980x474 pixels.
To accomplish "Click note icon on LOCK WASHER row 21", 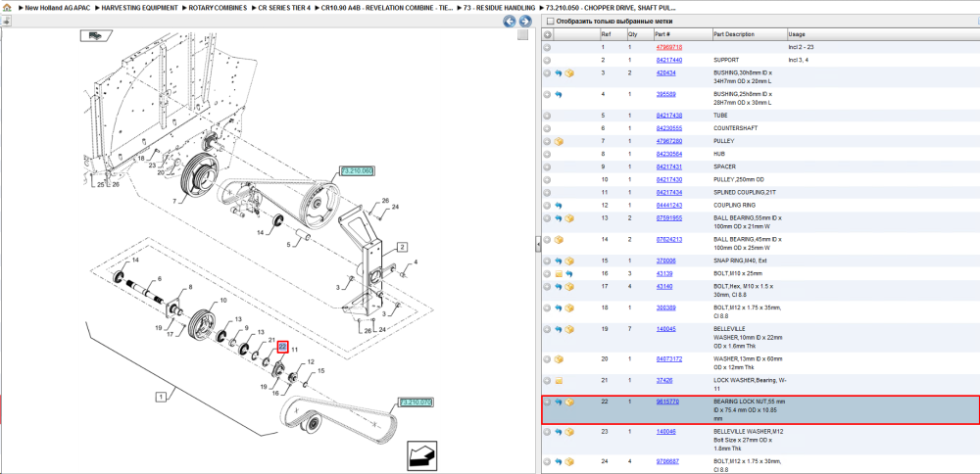I will (x=559, y=380).
